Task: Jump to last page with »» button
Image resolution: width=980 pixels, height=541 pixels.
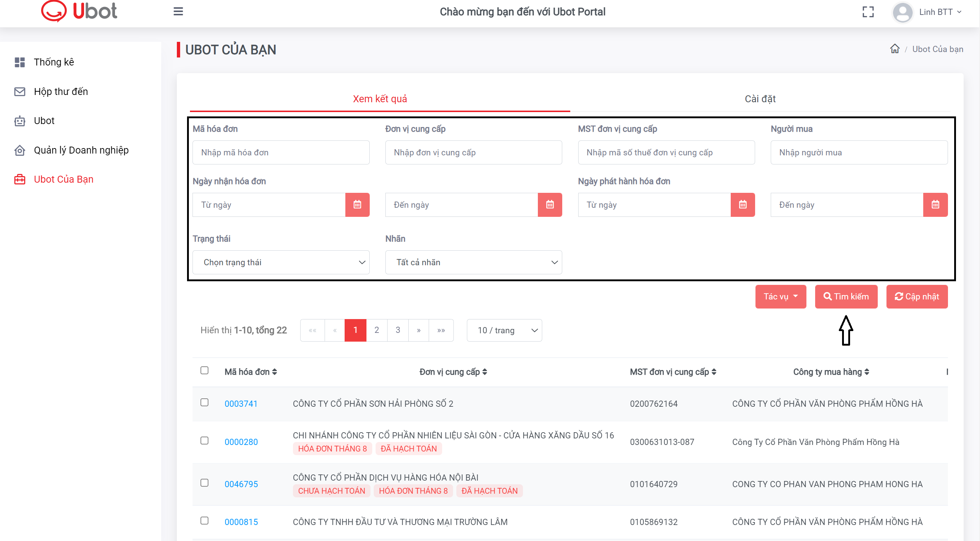Action: click(x=441, y=330)
